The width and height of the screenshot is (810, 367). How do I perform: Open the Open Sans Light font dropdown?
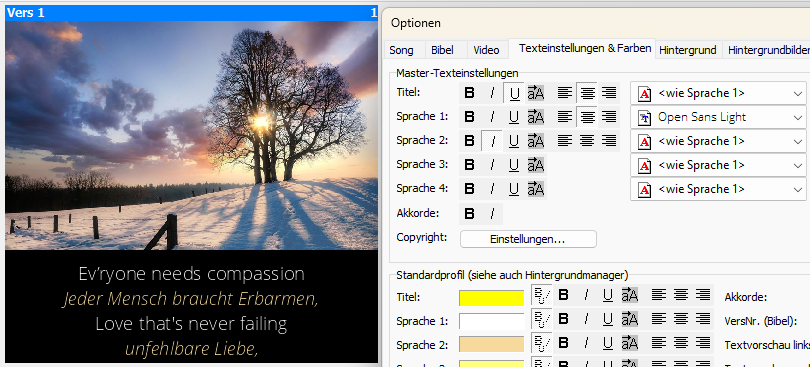719,117
